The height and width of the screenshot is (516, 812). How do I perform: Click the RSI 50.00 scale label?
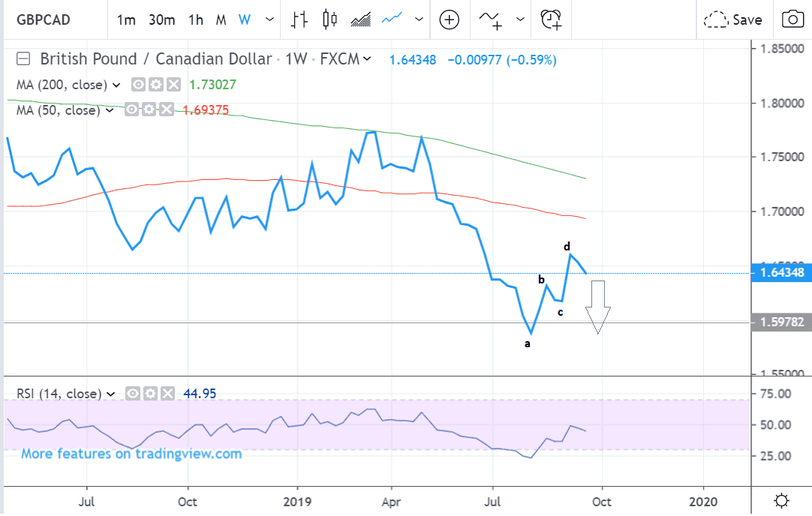click(776, 425)
